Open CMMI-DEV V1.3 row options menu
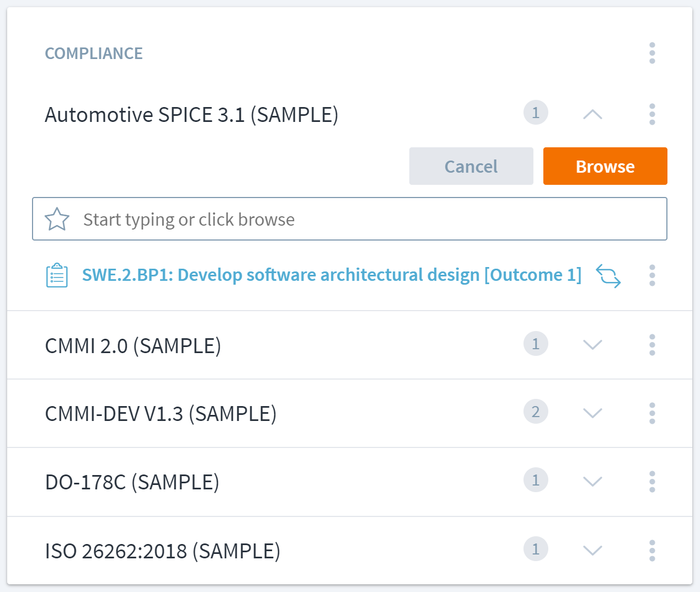700x592 pixels. [x=652, y=413]
